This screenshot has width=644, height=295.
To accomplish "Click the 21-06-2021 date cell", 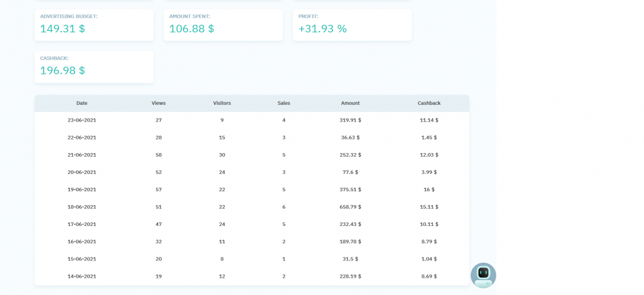I will tap(82, 155).
